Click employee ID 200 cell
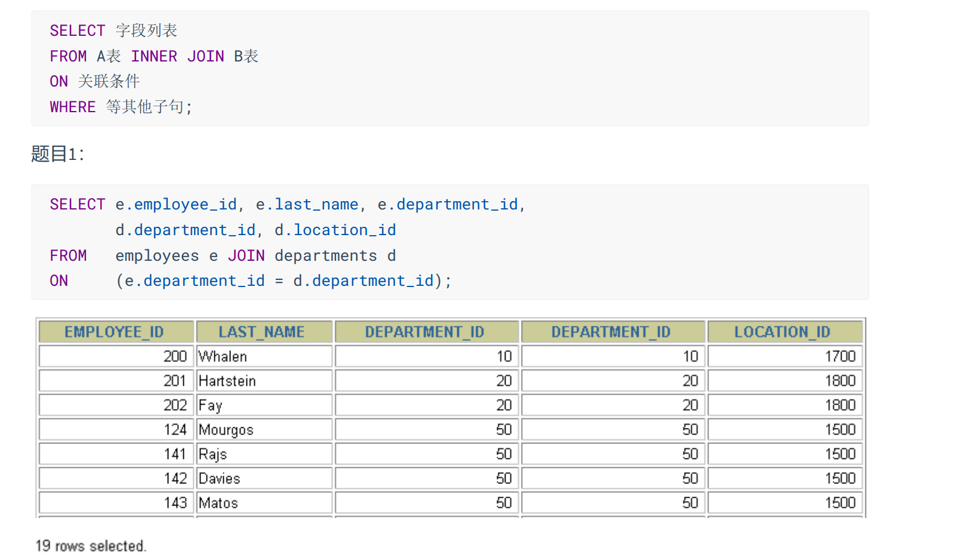Image resolution: width=980 pixels, height=558 pixels. coord(116,356)
